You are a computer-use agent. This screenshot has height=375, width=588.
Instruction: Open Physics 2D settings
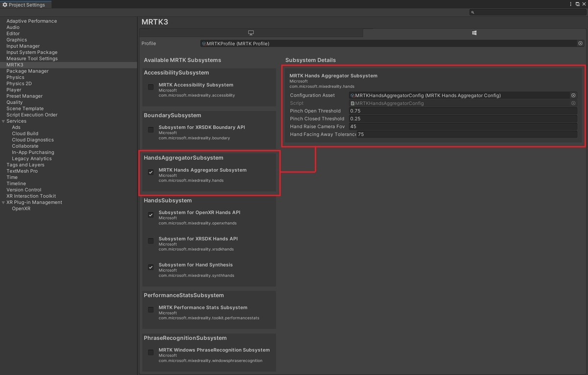[x=19, y=84]
